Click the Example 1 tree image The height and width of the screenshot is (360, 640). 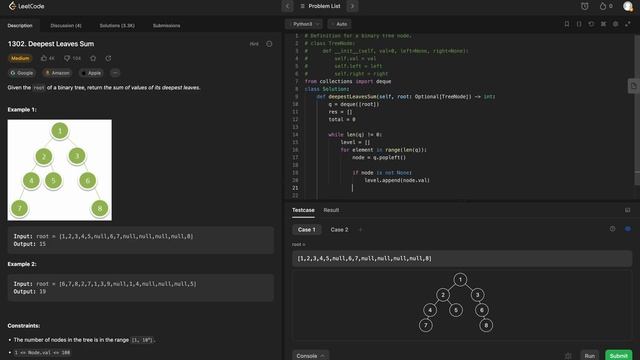(60, 170)
